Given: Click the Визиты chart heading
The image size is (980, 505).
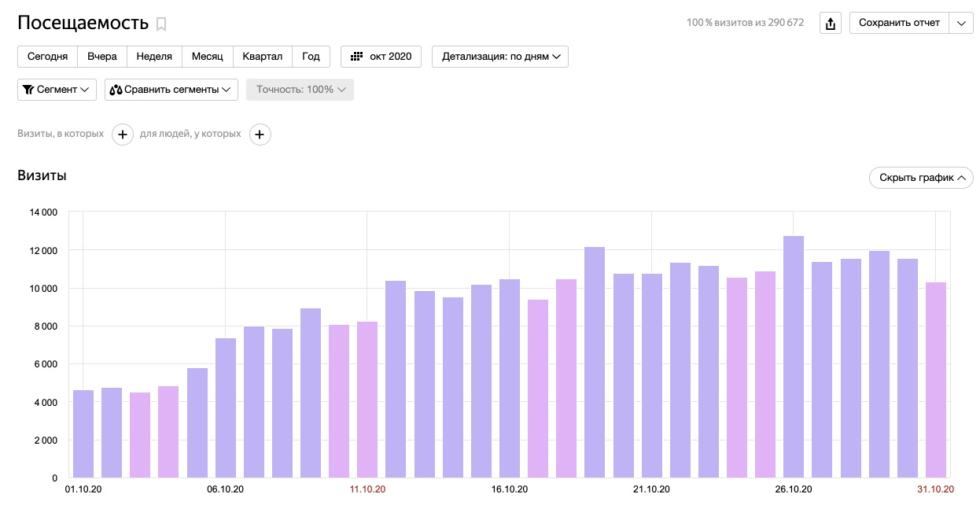Looking at the screenshot, I should [x=42, y=175].
